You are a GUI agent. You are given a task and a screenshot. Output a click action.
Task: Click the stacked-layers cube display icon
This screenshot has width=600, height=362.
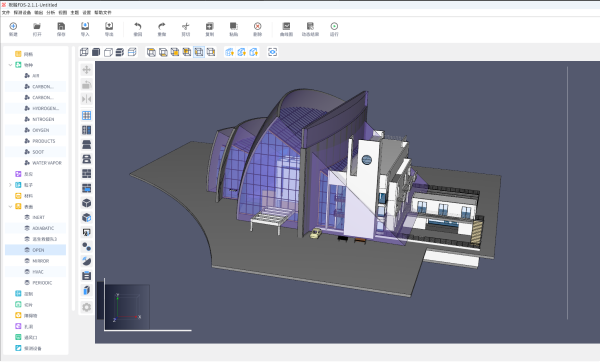click(120, 52)
